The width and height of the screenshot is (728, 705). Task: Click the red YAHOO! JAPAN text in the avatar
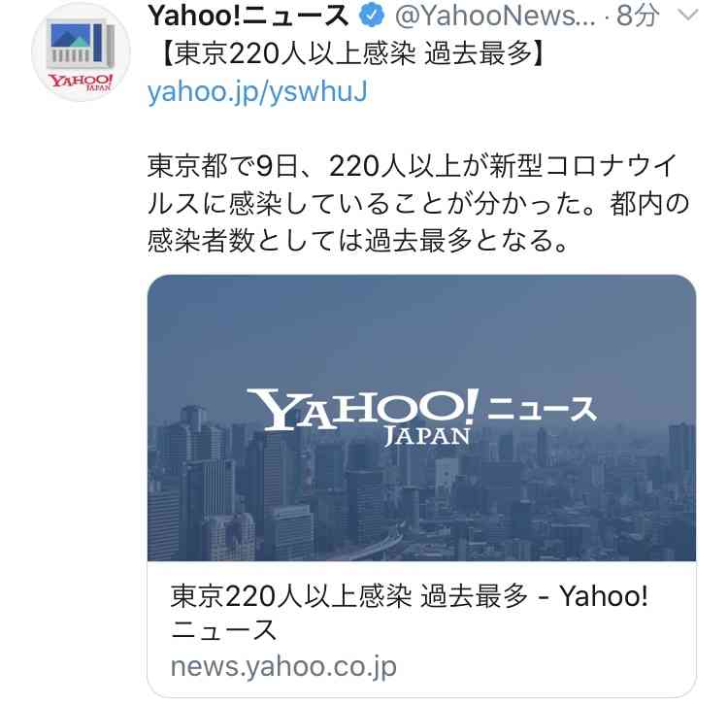click(x=81, y=82)
